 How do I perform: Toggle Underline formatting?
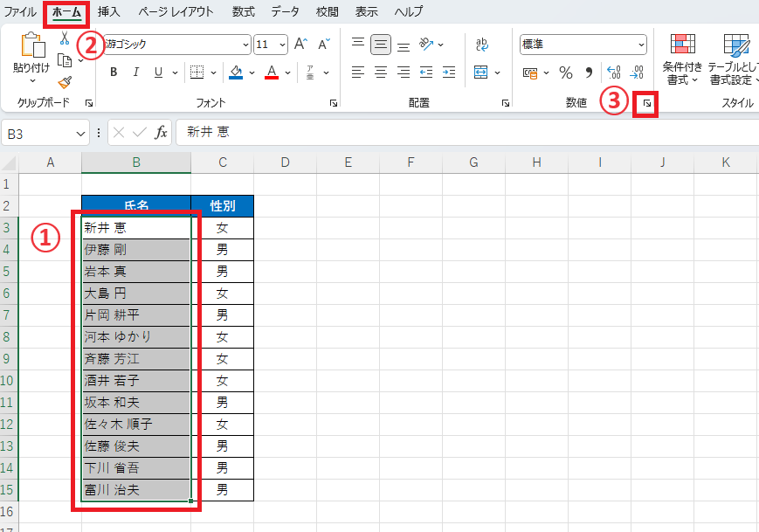pos(158,73)
